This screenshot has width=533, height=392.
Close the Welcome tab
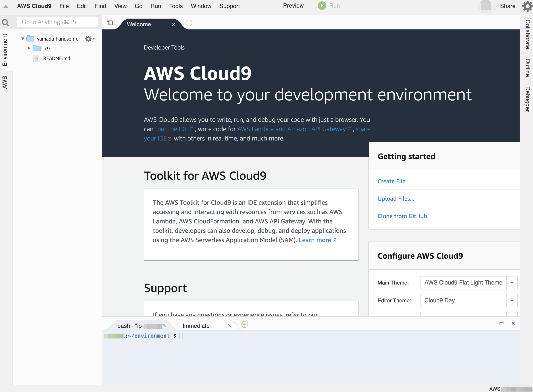[173, 25]
